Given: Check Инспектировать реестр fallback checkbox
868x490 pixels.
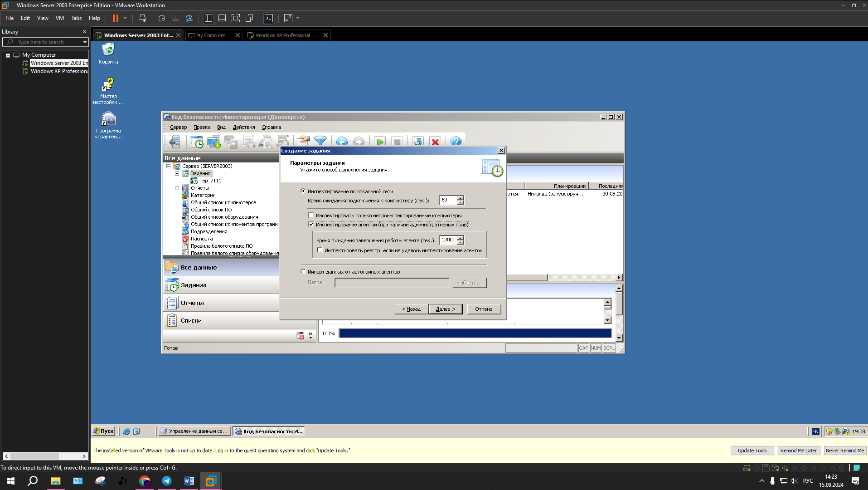Looking at the screenshot, I should [x=320, y=250].
